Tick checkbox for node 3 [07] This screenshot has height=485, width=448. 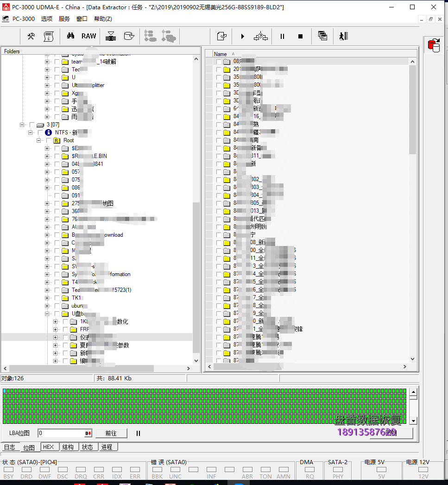click(x=32, y=125)
